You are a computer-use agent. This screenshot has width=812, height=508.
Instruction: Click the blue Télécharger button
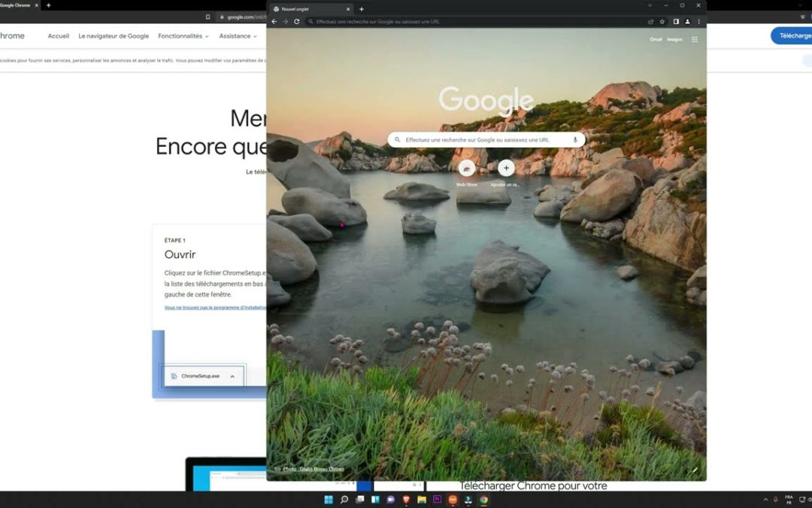tap(792, 36)
